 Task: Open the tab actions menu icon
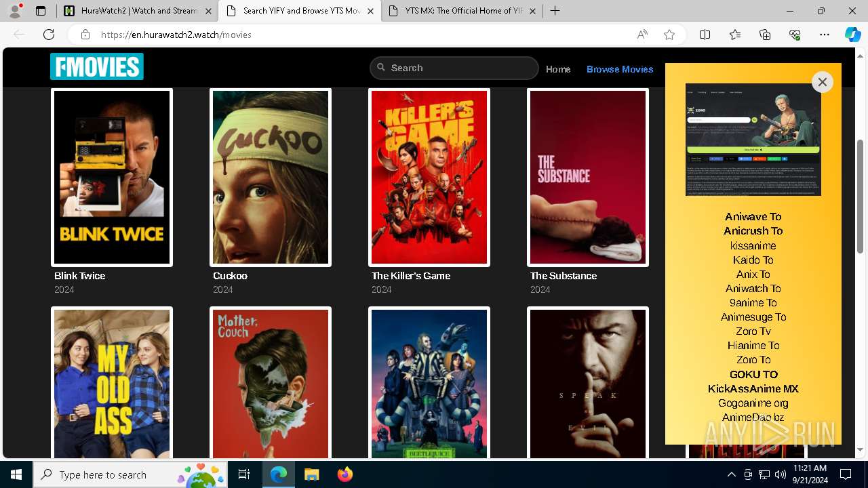pyautogui.click(x=41, y=11)
